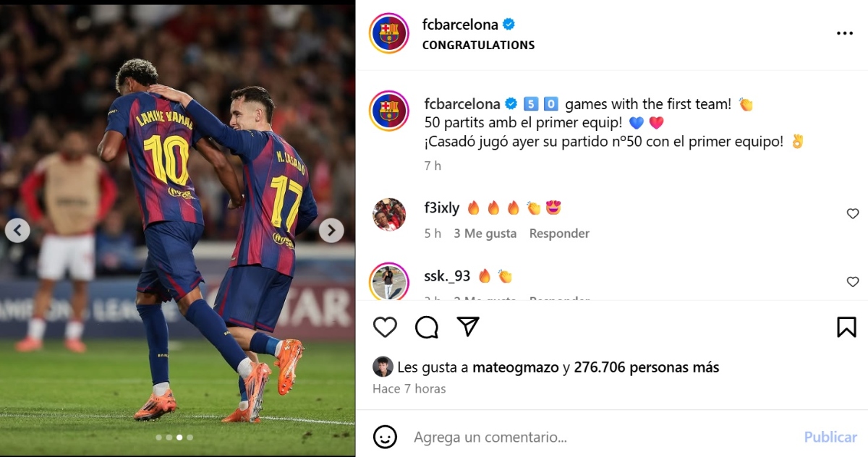Viewport: 868px width, 457px height.
Task: Click the Publicar button
Action: (x=830, y=437)
